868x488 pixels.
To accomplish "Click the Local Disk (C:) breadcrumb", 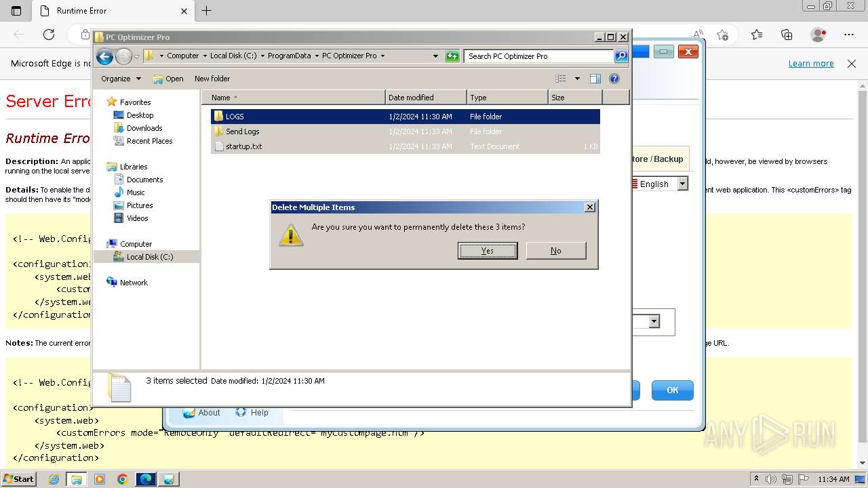I will (x=233, y=56).
